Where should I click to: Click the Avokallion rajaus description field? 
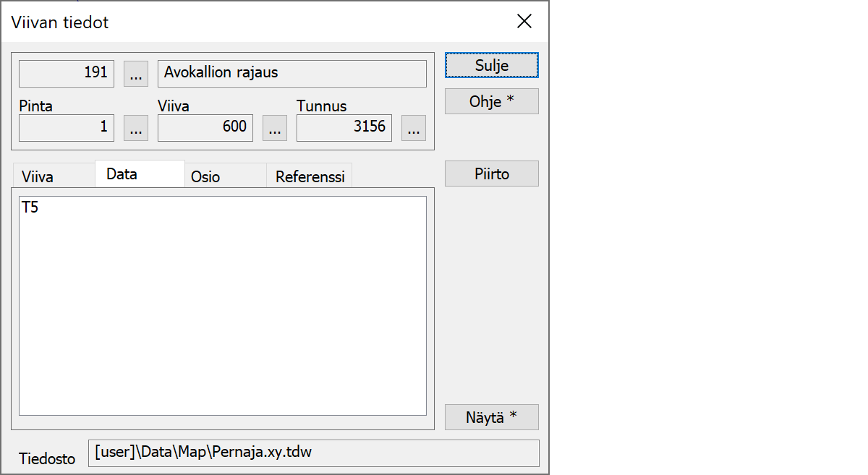pos(292,73)
